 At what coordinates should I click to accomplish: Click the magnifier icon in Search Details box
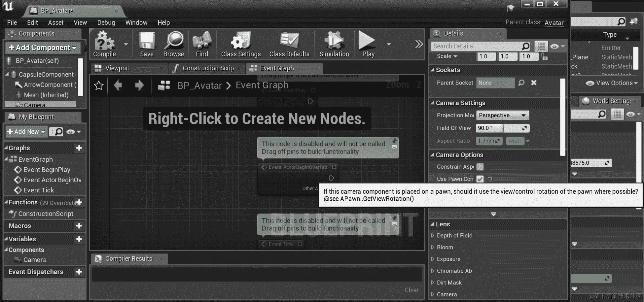(x=525, y=46)
